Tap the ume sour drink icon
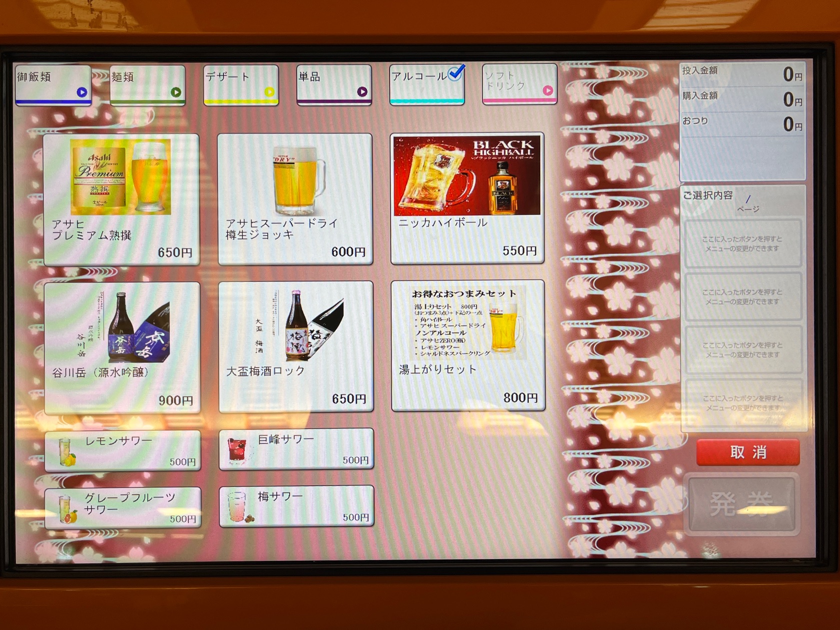Screen dimensions: 840x630 238,506
